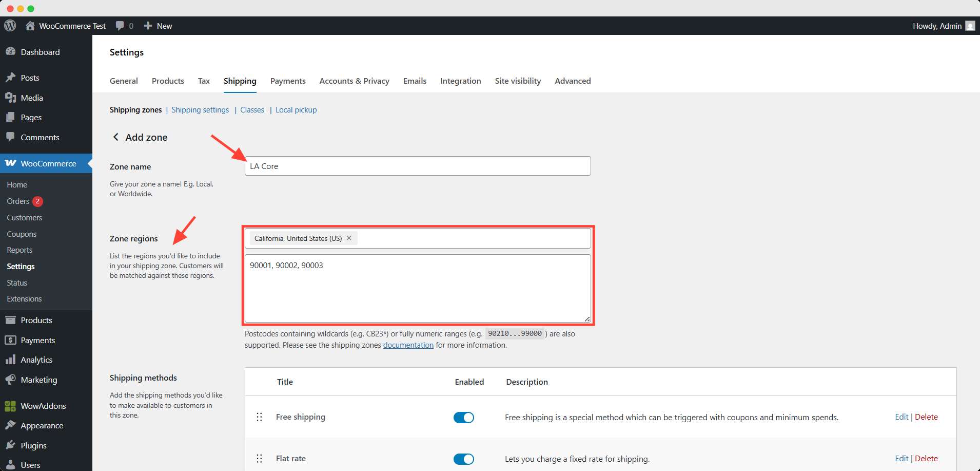Click the Analytics bar chart icon

coord(10,360)
